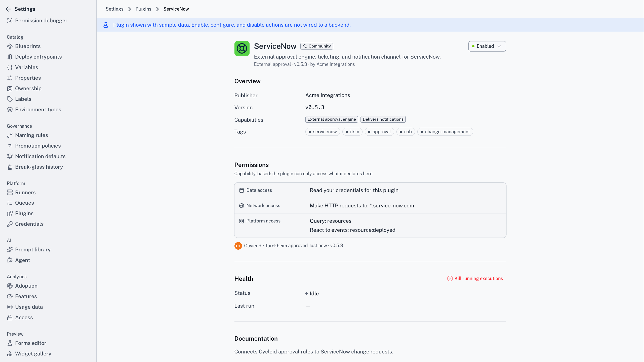Select the change-management tag
Image resolution: width=644 pixels, height=362 pixels.
pos(445,132)
